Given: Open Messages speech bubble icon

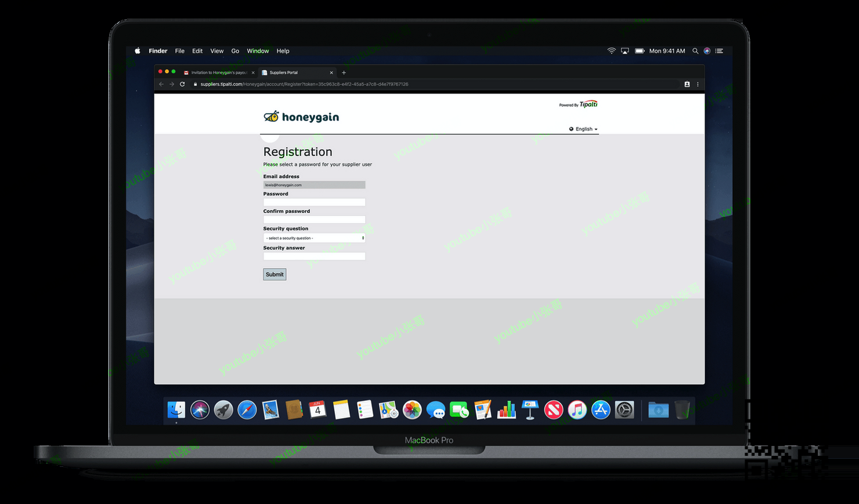Looking at the screenshot, I should 436,410.
